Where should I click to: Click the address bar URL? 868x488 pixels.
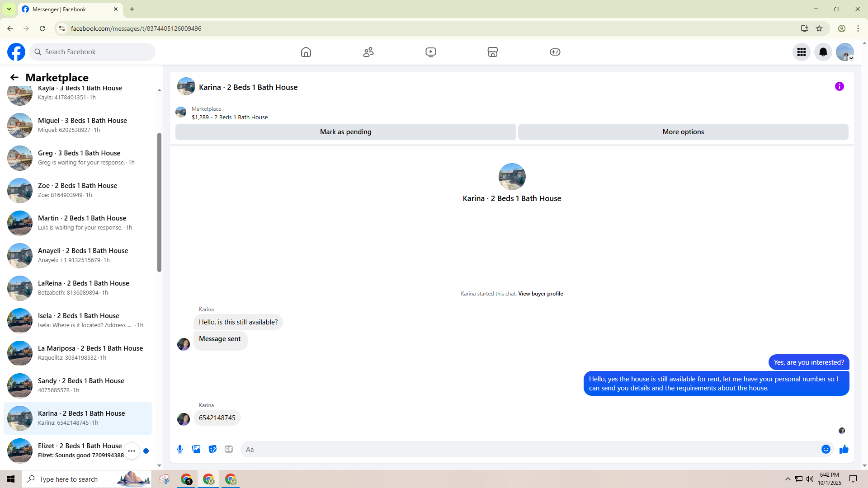pos(136,28)
